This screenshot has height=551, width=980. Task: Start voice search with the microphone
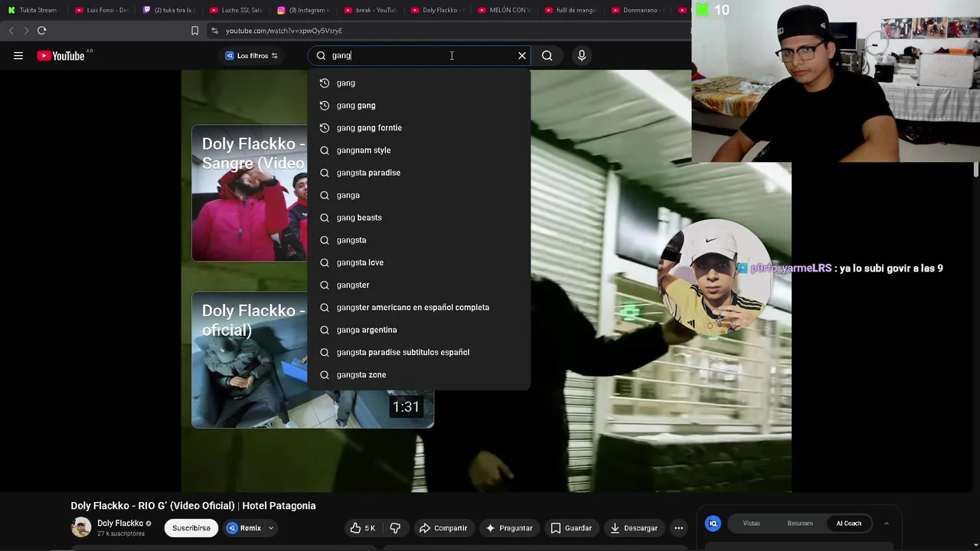(x=582, y=56)
